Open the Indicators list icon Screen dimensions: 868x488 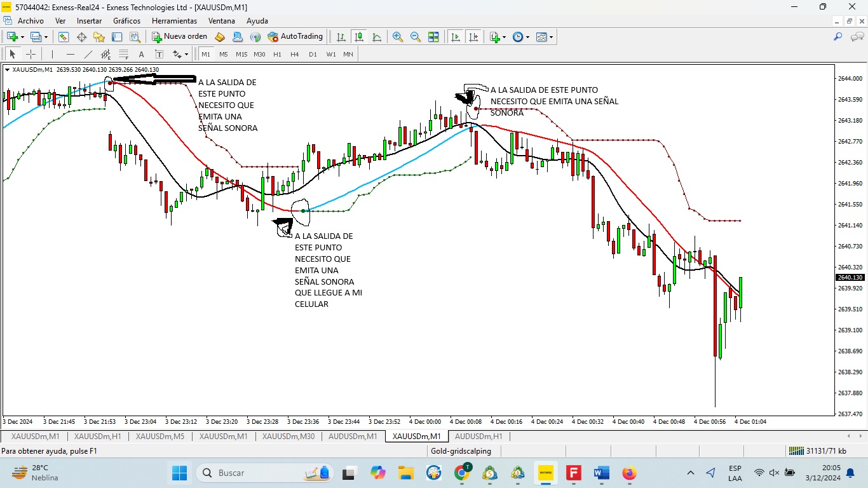pos(494,37)
